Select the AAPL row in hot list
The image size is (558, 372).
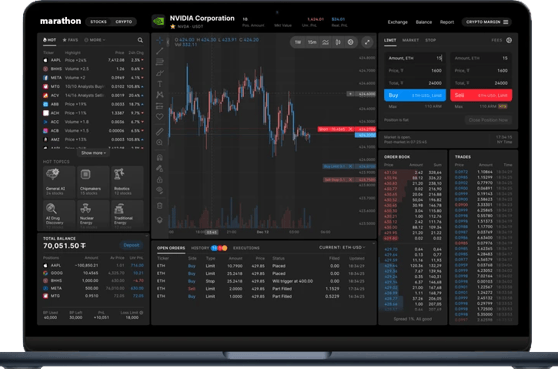pos(93,60)
